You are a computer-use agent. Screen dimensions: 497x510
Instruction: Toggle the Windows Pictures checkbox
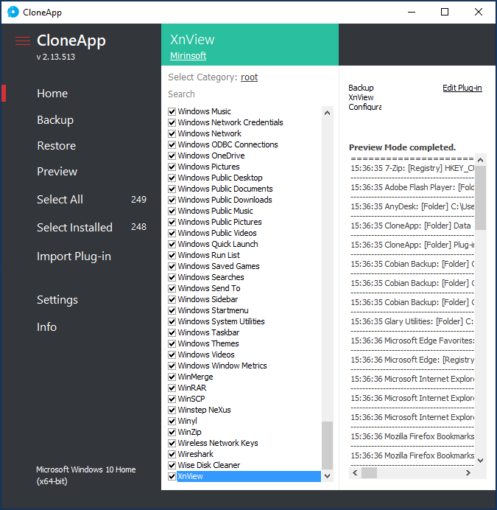tap(172, 167)
